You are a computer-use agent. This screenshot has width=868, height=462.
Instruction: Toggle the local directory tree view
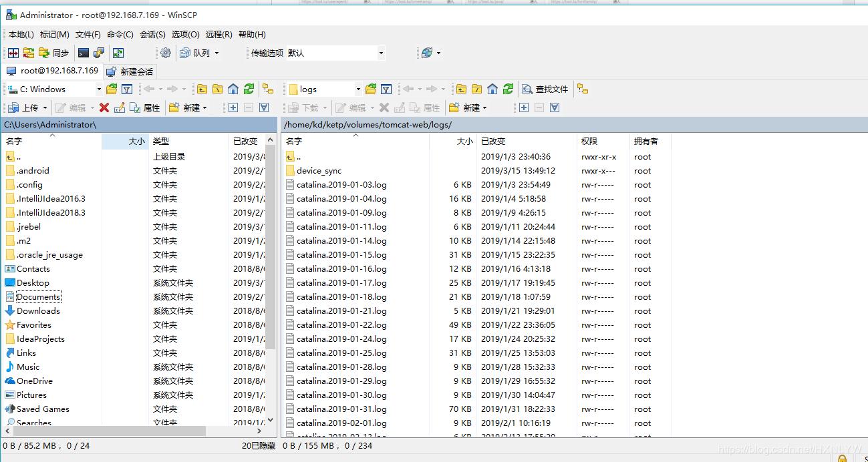267,89
